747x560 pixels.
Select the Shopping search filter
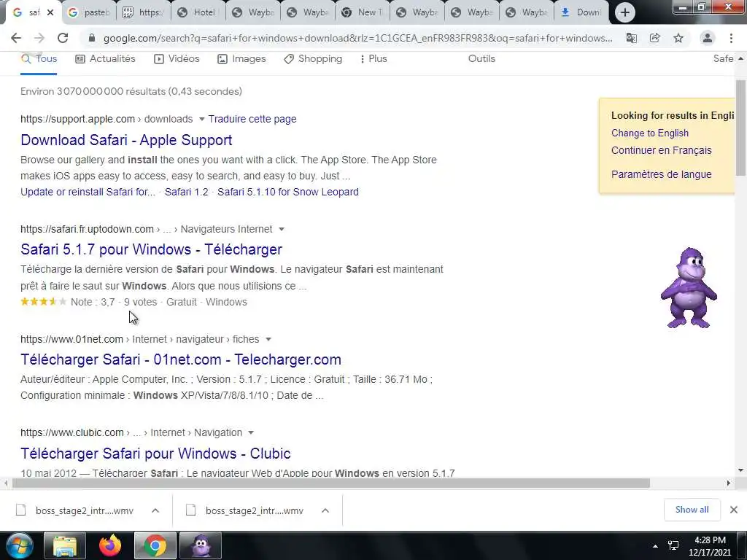[x=313, y=59]
